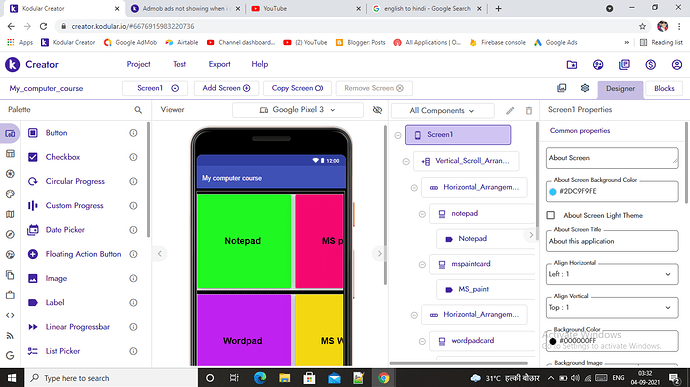The height and width of the screenshot is (387, 690).
Task: Open the Align Horizontal dropdown
Action: click(612, 274)
